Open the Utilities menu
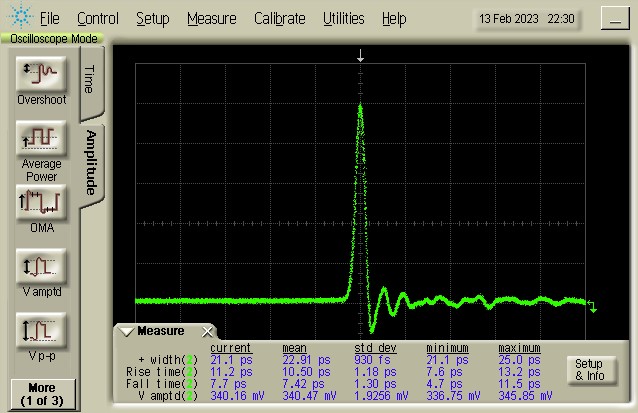The width and height of the screenshot is (638, 413). tap(344, 19)
